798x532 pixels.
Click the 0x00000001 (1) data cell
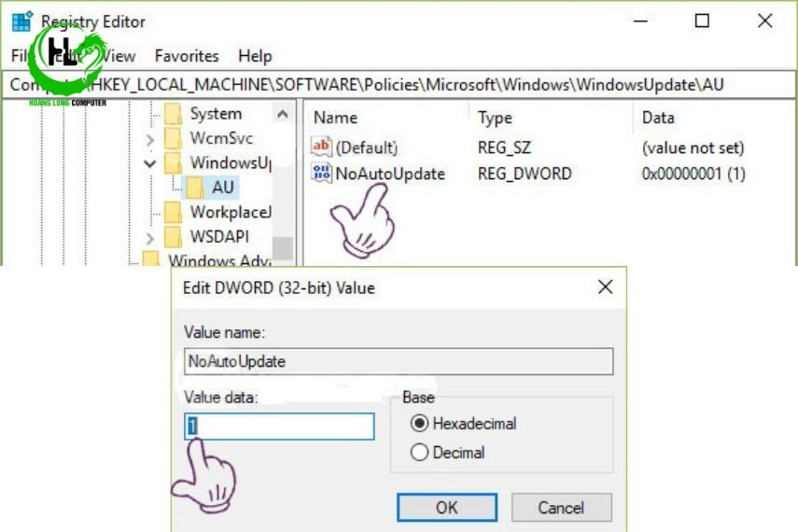click(693, 174)
